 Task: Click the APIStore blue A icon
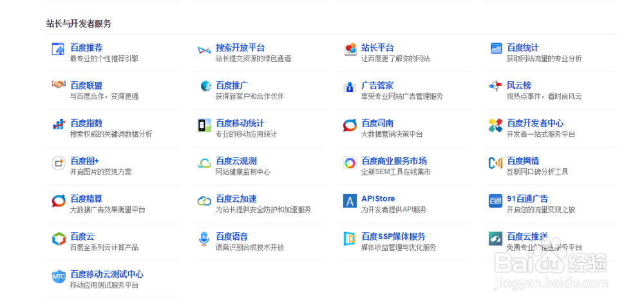click(x=350, y=201)
